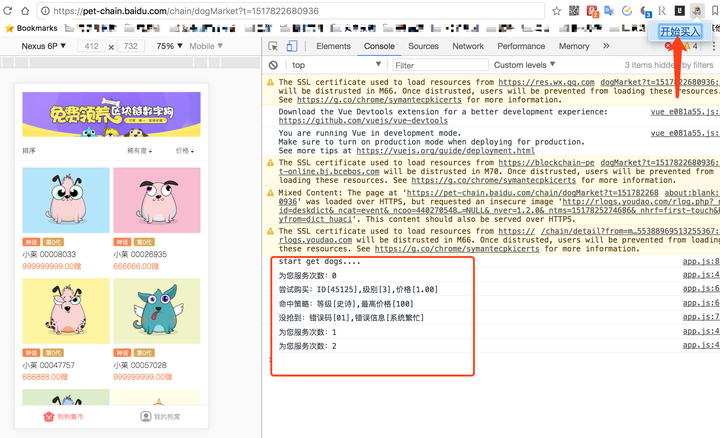Open the Bookmarks folder in bookmarks bar
Viewport: 720px width, 438px height.
(x=31, y=28)
